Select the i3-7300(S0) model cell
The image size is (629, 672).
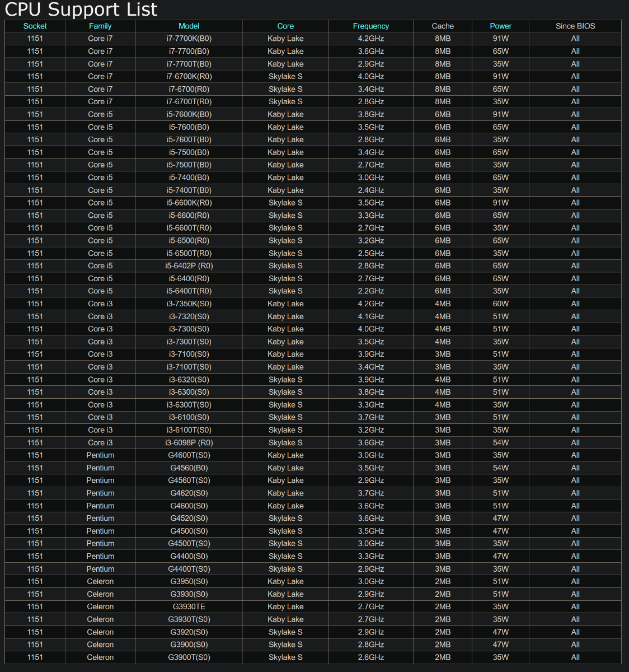click(x=189, y=329)
